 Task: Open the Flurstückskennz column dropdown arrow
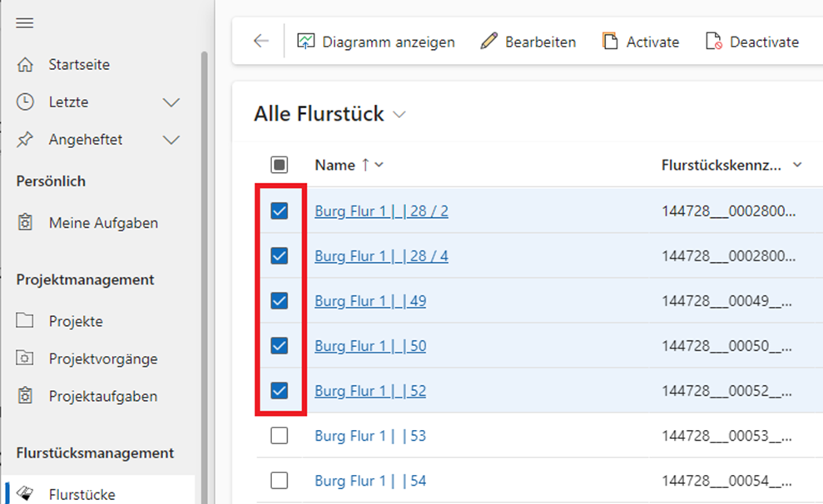point(797,165)
